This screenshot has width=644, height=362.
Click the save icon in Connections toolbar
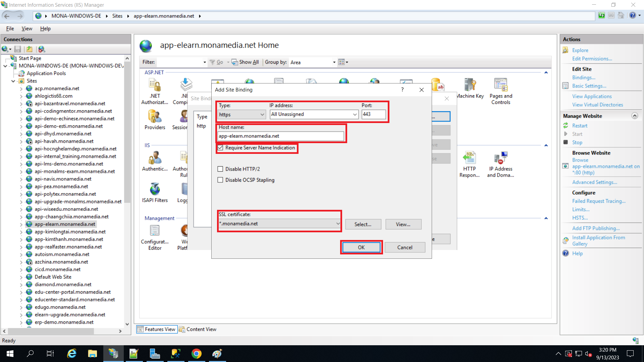(x=18, y=49)
